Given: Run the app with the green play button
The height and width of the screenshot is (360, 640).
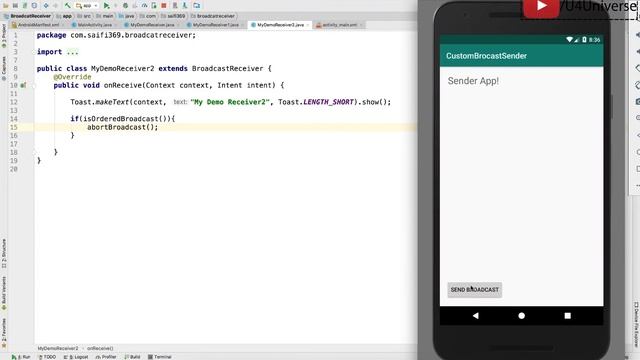Looking at the screenshot, I should point(107,6).
